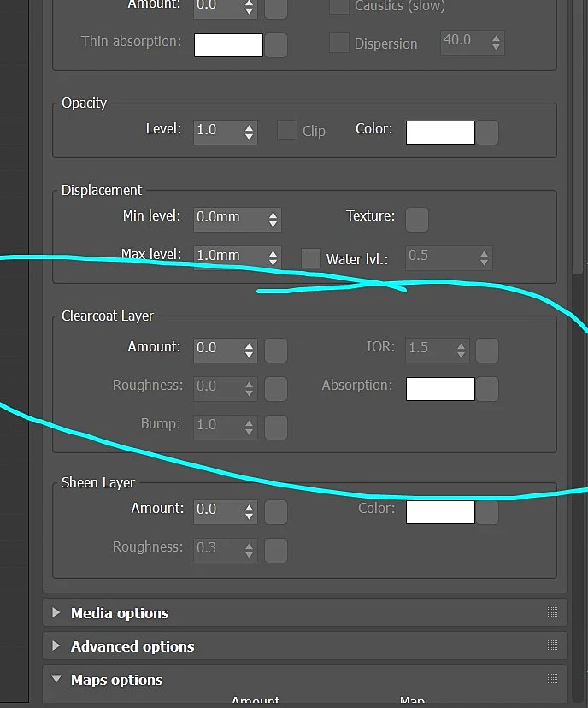
Task: Increase Clearcoat Amount with spinner arrow
Action: pyautogui.click(x=249, y=345)
